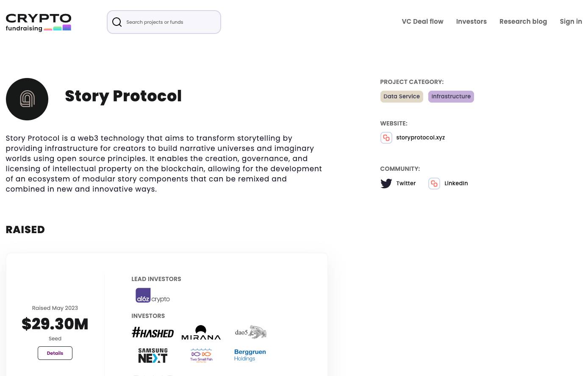This screenshot has width=588, height=376.
Task: Select the Data Service category tag
Action: [x=401, y=96]
